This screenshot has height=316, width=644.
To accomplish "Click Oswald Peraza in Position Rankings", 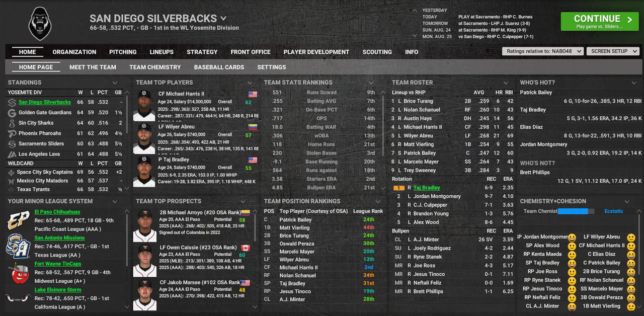I will click(297, 244).
